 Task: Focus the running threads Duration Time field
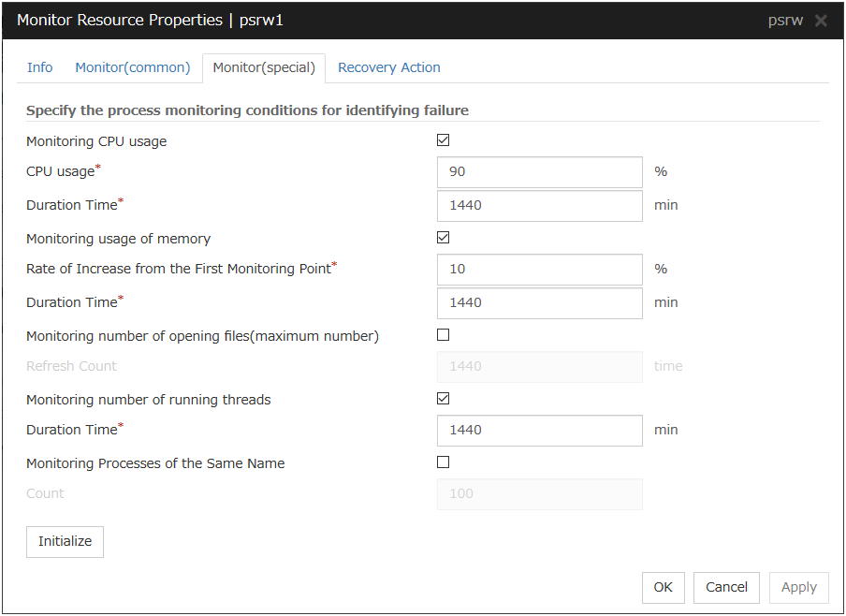coord(540,431)
